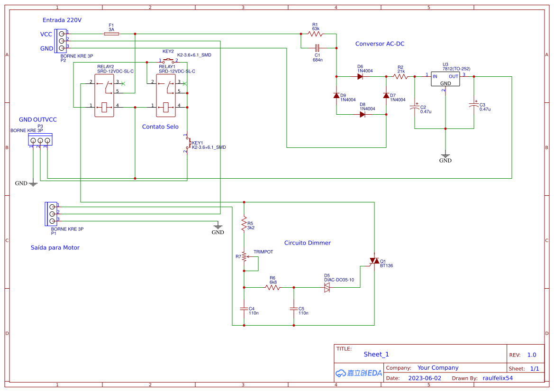
Task: Click the Circuito Dimmer label text
Action: [307, 243]
